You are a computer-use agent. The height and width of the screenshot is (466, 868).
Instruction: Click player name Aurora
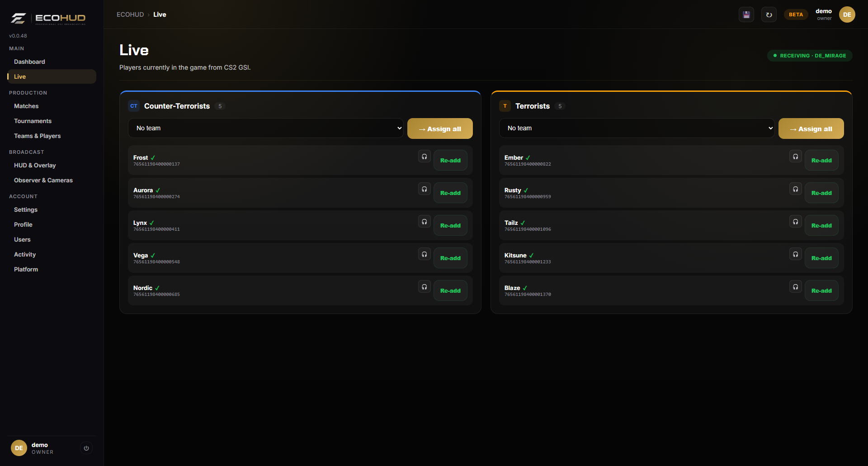[143, 190]
